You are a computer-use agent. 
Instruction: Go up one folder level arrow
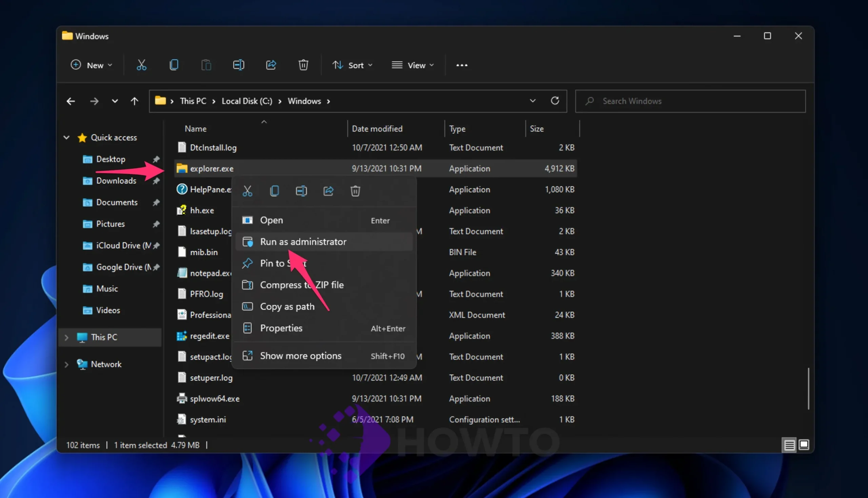pyautogui.click(x=134, y=101)
